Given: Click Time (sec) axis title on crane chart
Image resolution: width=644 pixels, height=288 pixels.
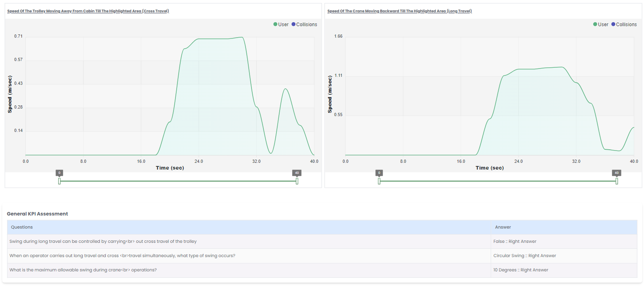Looking at the screenshot, I should pyautogui.click(x=490, y=168).
